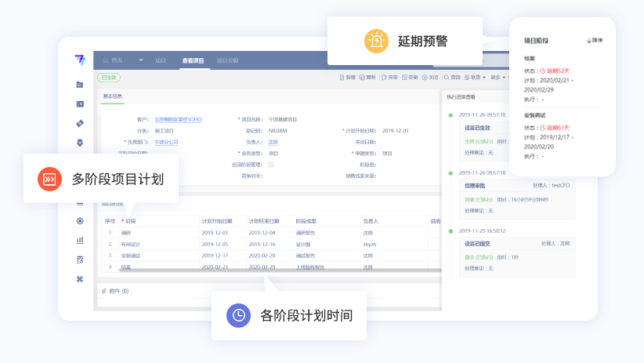Click the red 多阶段项目计划 icon

[x=49, y=179]
